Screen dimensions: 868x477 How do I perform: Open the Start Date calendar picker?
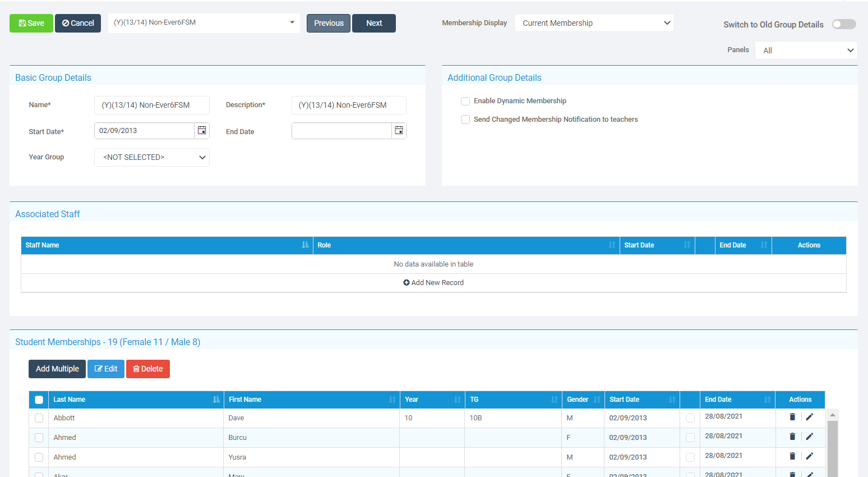coord(202,130)
